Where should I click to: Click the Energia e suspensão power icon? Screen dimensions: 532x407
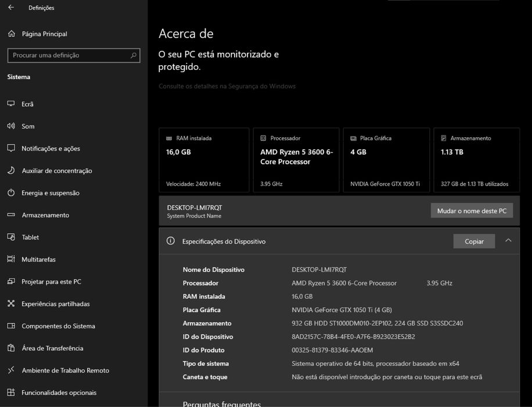click(11, 192)
